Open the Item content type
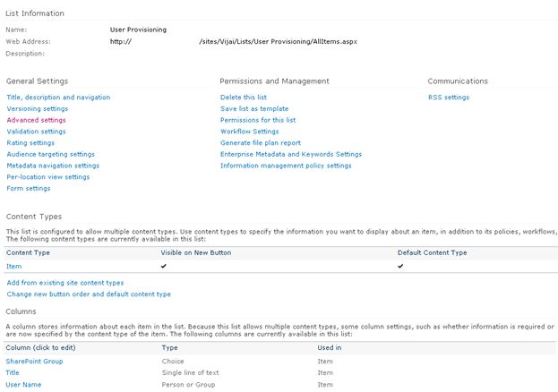The width and height of the screenshot is (558, 392). coord(13,266)
